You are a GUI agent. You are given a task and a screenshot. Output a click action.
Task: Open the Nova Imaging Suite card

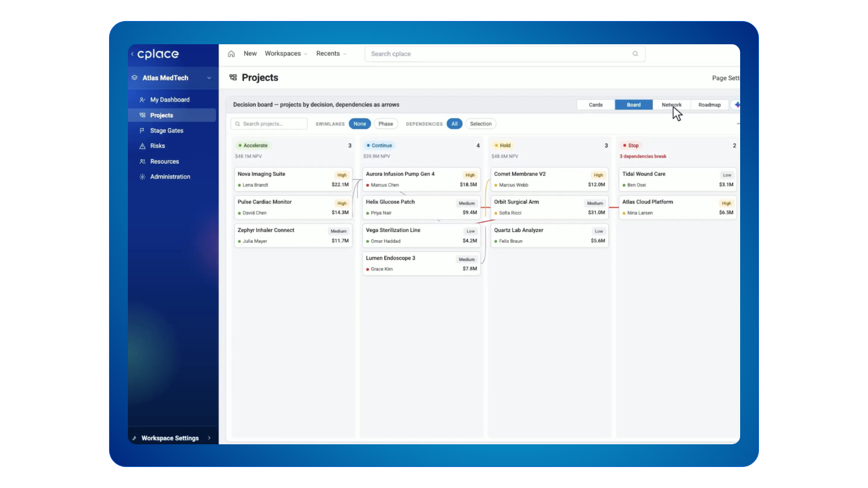click(293, 179)
